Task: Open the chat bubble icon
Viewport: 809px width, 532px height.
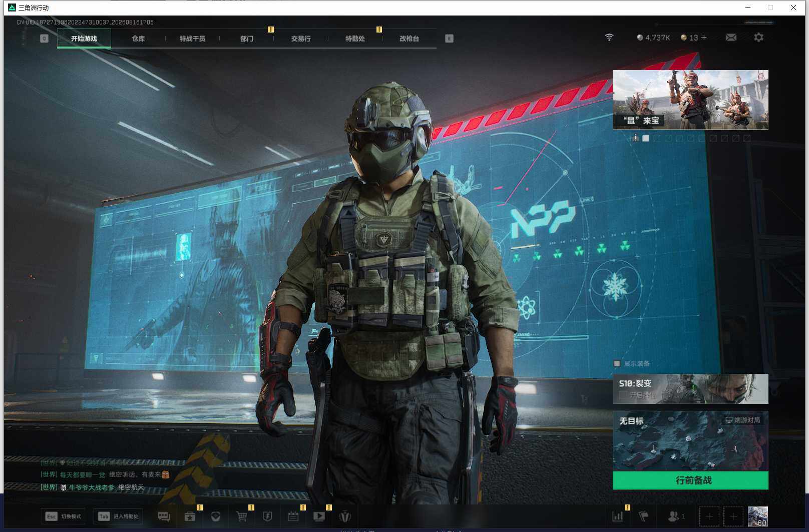Action: pyautogui.click(x=164, y=516)
